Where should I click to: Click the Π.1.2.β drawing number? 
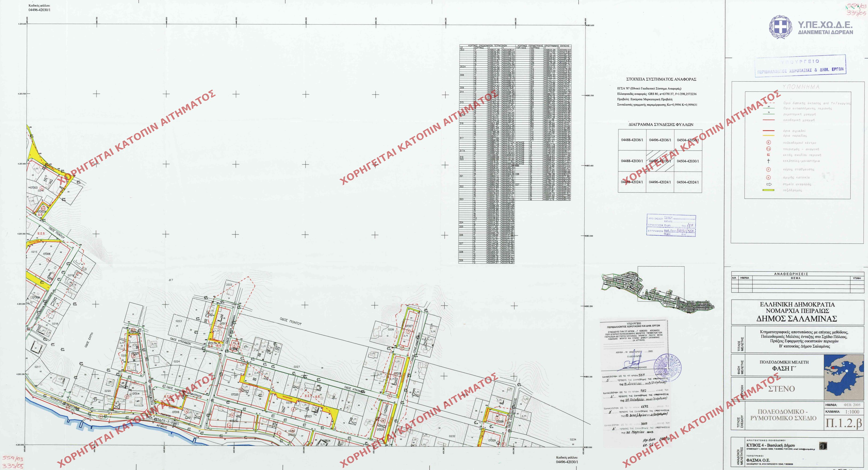coord(844,424)
